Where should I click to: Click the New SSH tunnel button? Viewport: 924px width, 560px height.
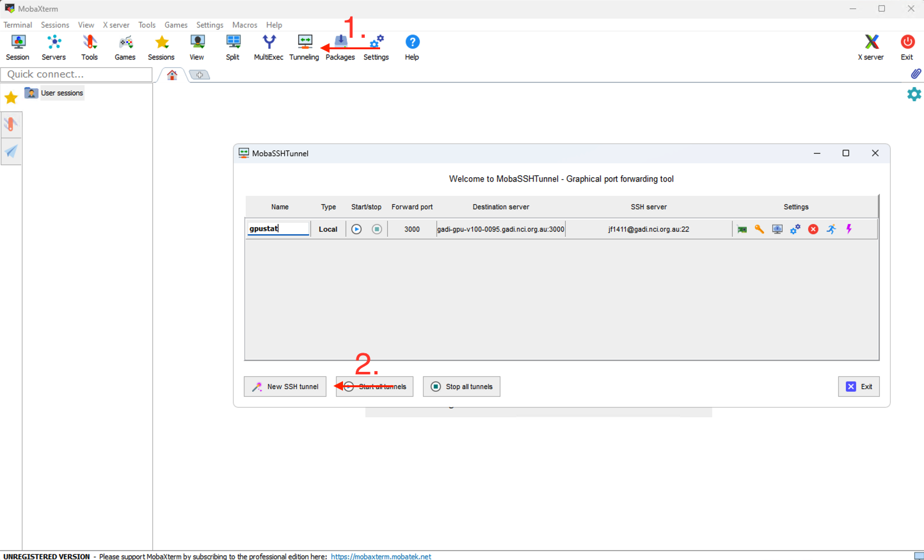(285, 387)
